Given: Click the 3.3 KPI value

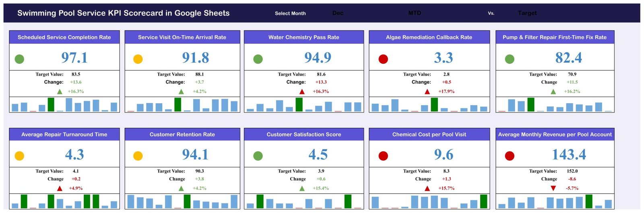Looking at the screenshot, I should pyautogui.click(x=444, y=58).
